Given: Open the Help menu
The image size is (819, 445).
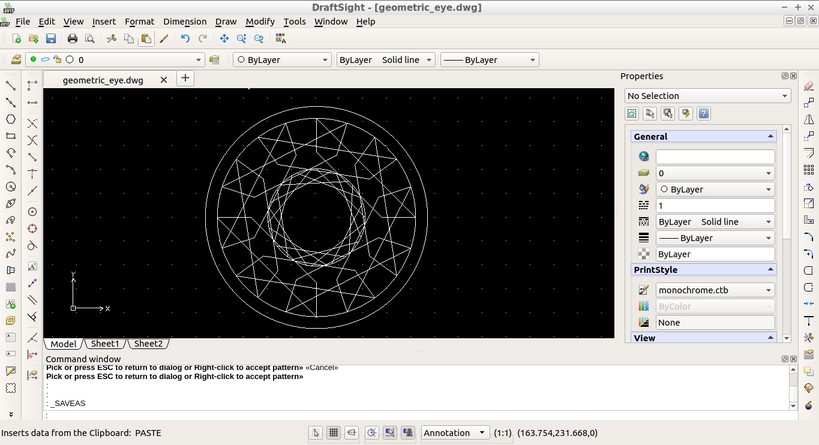Looking at the screenshot, I should [366, 21].
